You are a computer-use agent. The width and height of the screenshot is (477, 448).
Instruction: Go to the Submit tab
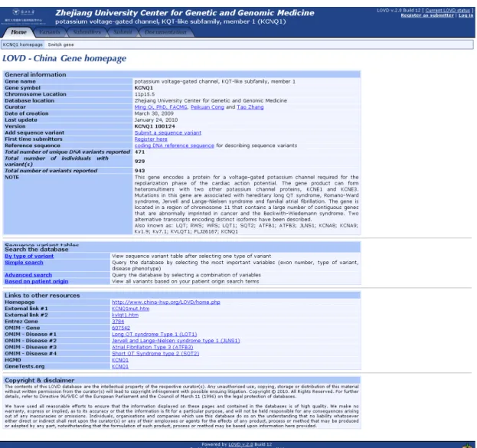coord(123,32)
